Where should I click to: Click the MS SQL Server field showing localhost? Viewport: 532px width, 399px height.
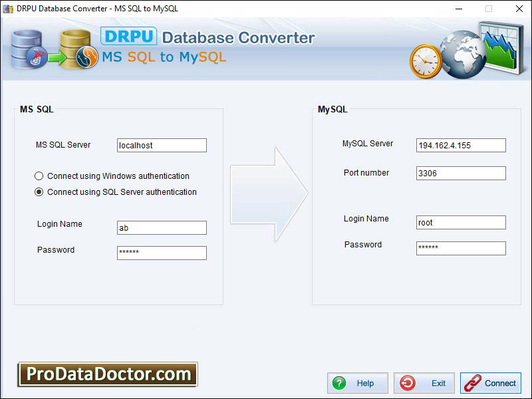coord(162,145)
